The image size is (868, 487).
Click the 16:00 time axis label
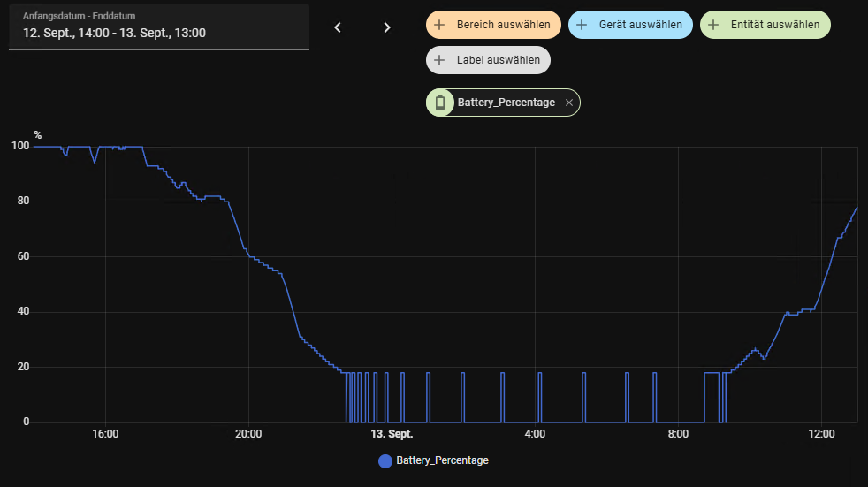(105, 434)
